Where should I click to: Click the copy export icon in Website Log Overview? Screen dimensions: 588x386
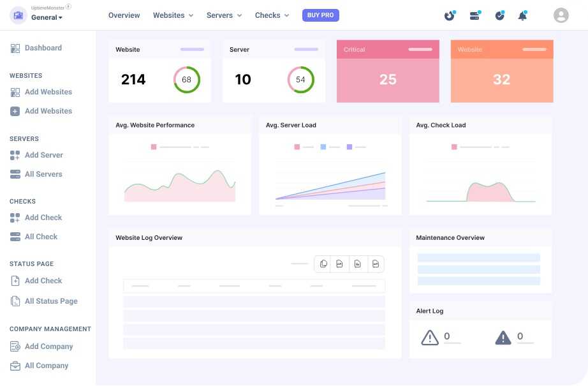pyautogui.click(x=323, y=264)
